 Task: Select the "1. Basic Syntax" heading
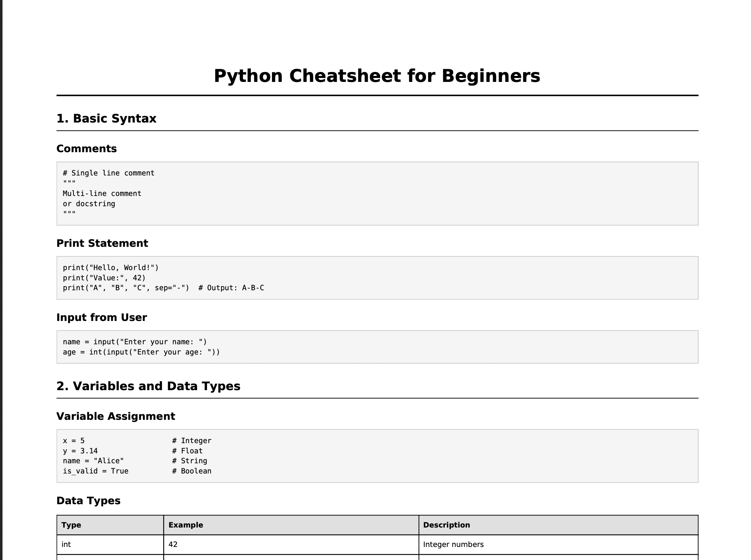(106, 118)
